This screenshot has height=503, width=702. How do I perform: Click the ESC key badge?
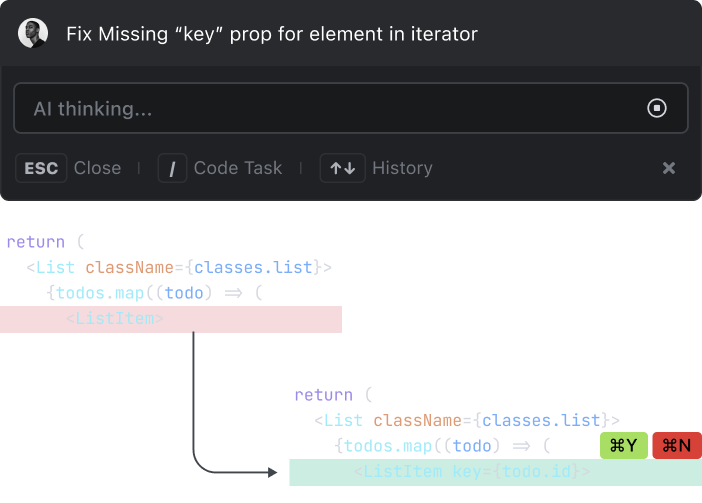point(41,168)
